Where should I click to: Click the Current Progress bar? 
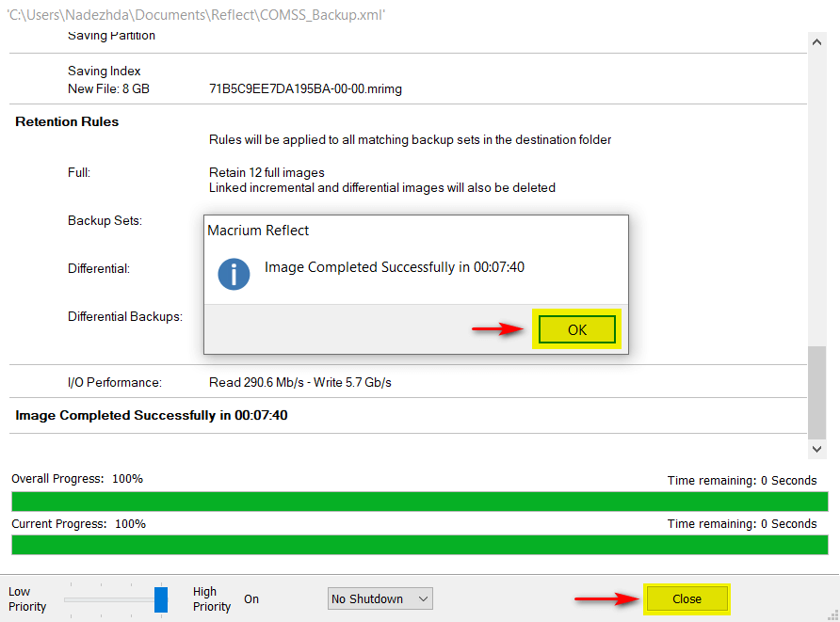[420, 545]
